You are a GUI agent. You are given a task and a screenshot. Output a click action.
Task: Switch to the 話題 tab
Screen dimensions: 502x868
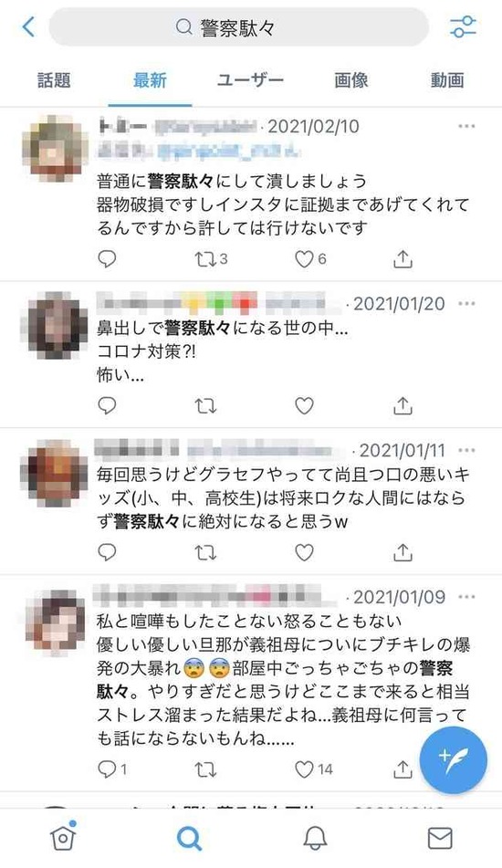tap(54, 80)
